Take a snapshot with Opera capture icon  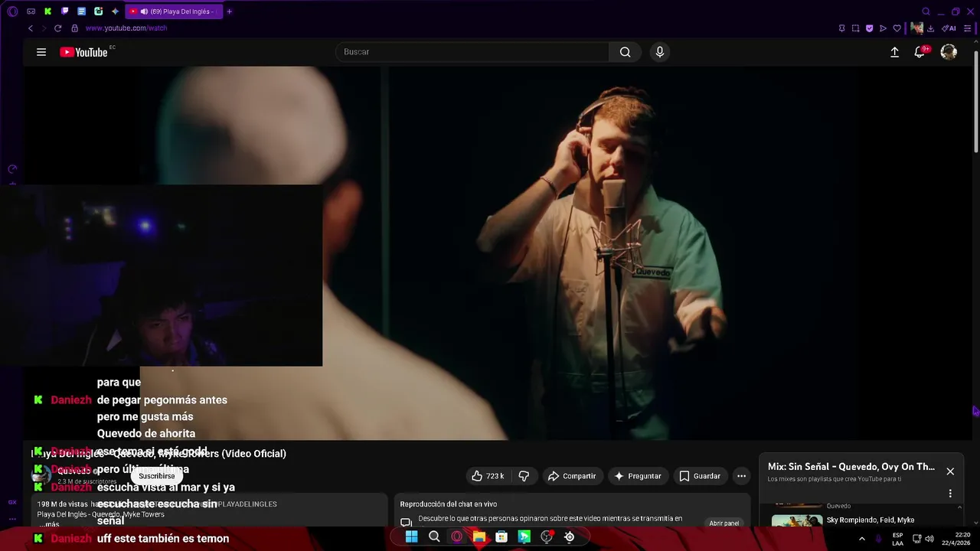[855, 28]
